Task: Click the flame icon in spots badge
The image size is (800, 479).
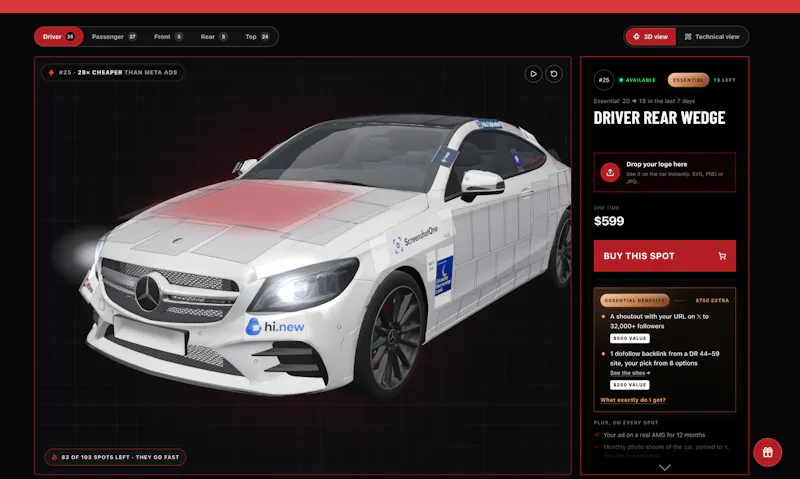Action: pyautogui.click(x=54, y=457)
